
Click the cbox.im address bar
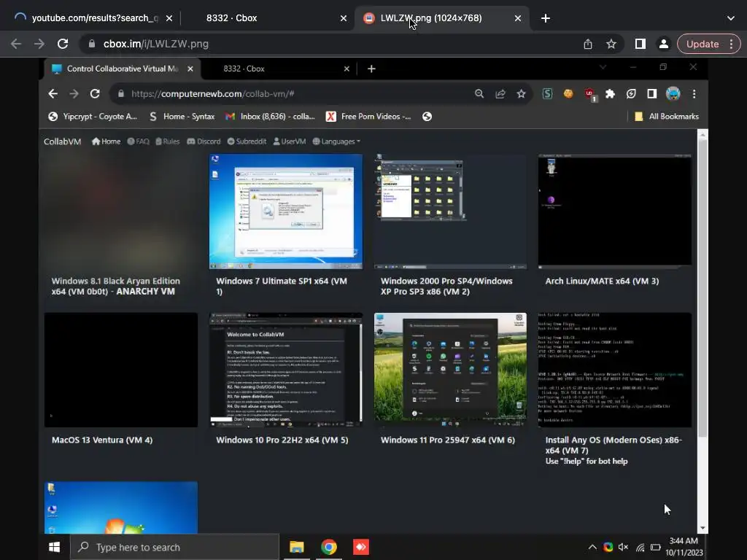329,44
